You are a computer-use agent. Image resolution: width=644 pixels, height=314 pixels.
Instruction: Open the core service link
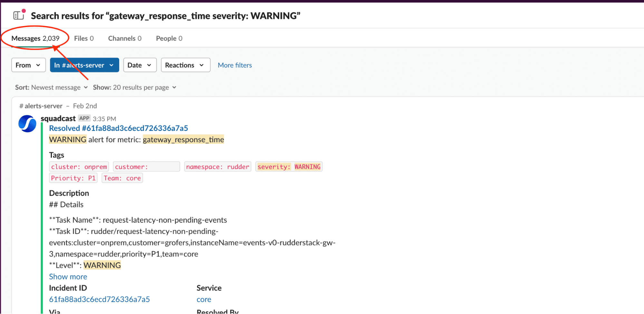[204, 299]
